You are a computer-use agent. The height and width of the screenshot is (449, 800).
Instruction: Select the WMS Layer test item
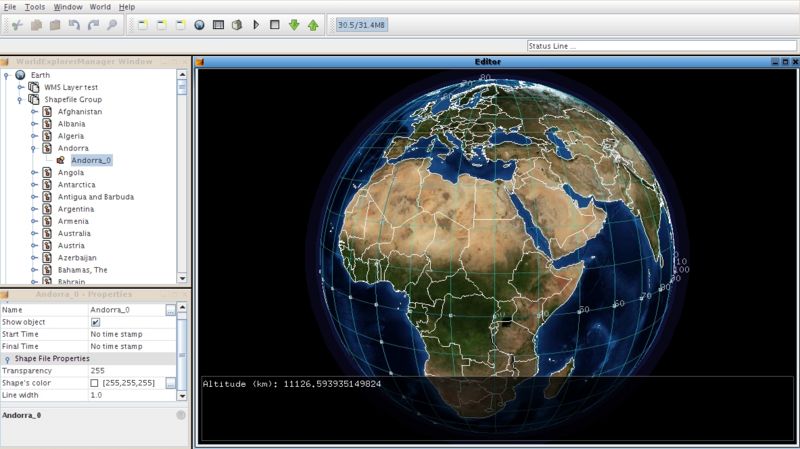[70, 87]
